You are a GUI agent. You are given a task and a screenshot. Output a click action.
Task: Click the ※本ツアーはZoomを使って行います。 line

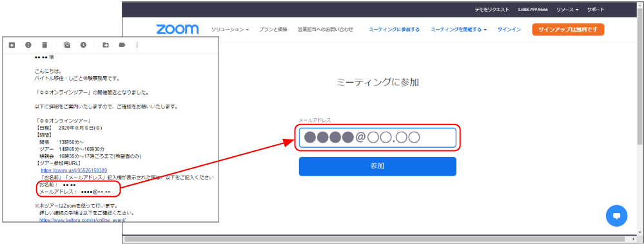click(77, 206)
